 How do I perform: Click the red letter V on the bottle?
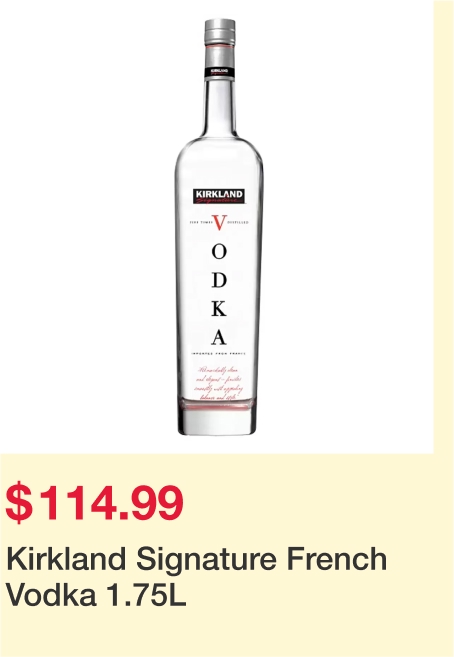tap(219, 223)
